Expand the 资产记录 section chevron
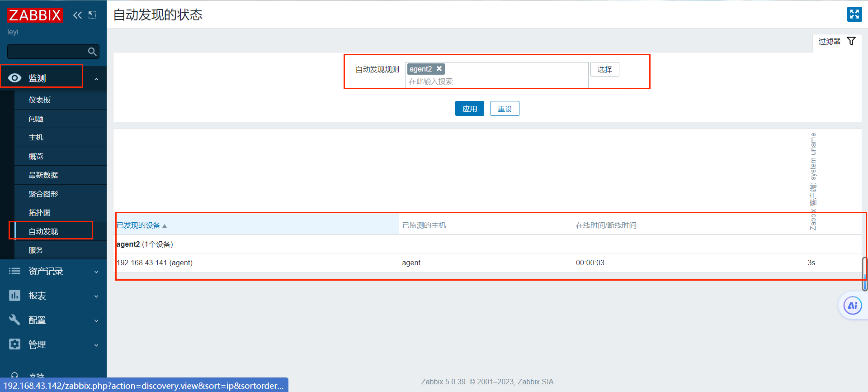 (x=96, y=272)
